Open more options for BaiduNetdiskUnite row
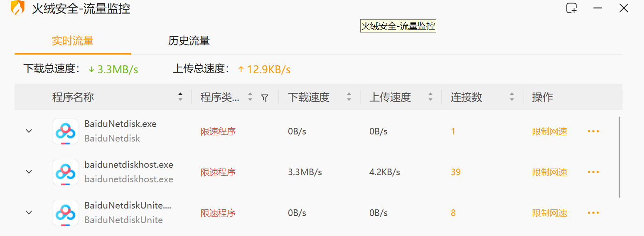The image size is (644, 236). tap(593, 213)
